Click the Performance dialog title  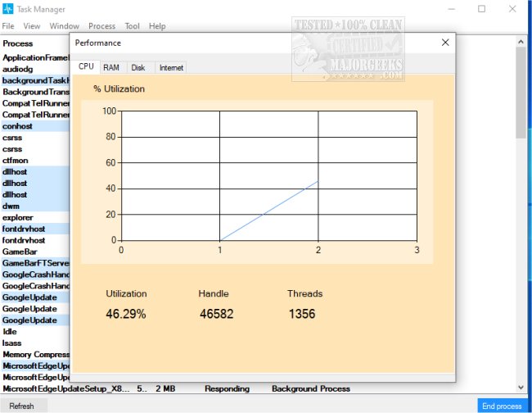click(97, 43)
